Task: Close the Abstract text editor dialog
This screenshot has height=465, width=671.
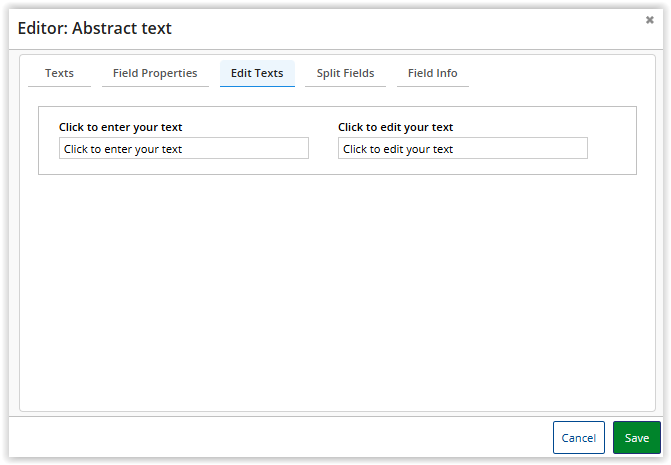Action: click(649, 20)
